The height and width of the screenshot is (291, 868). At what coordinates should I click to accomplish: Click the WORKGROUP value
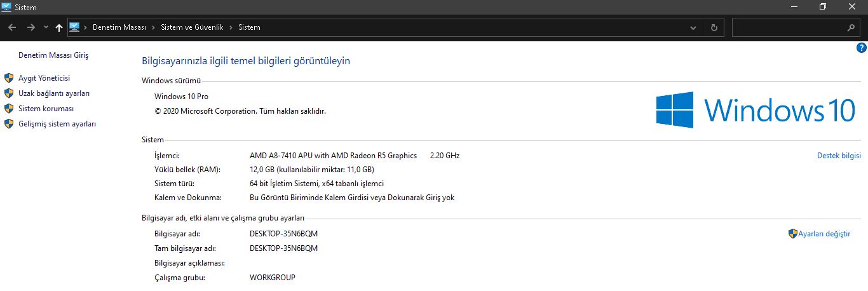[x=273, y=278]
